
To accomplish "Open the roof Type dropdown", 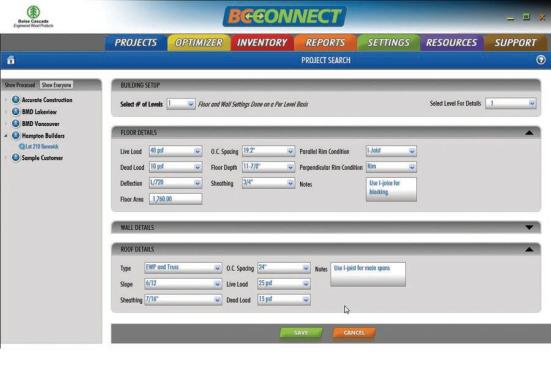I will 183,268.
